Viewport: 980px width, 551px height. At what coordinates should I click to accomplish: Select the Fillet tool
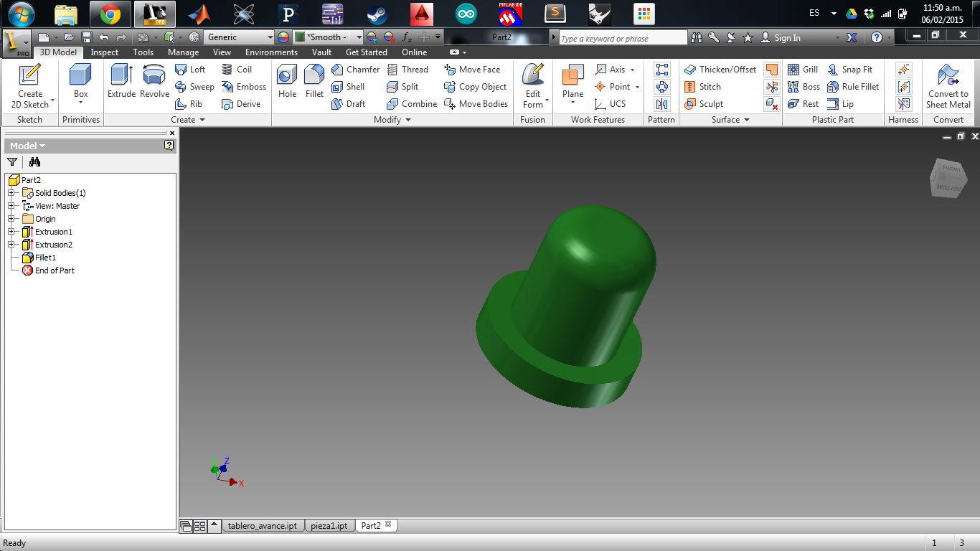pyautogui.click(x=314, y=81)
